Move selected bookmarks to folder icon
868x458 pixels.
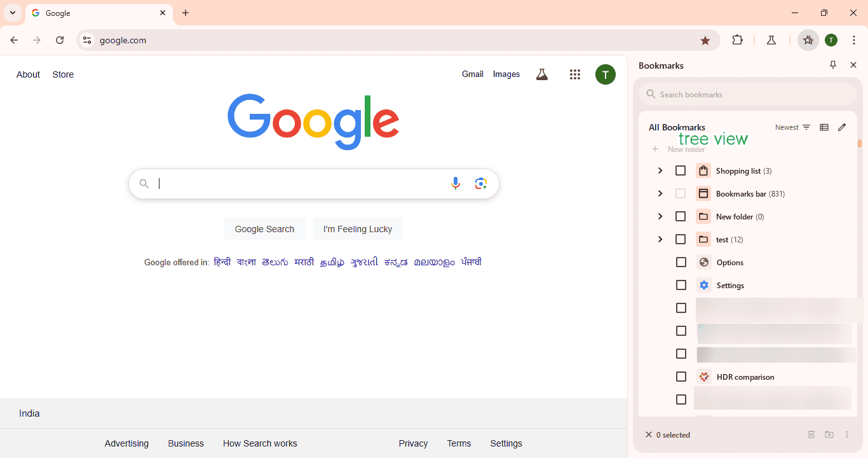829,434
